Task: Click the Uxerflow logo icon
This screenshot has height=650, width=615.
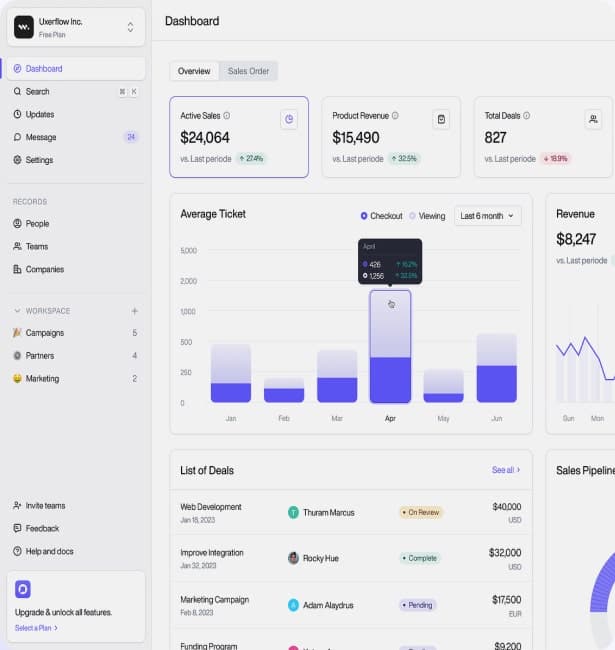Action: point(24,27)
